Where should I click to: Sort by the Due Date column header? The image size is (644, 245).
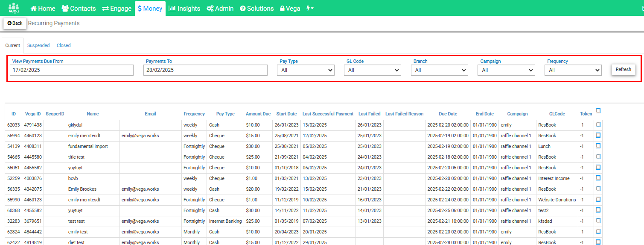click(448, 114)
